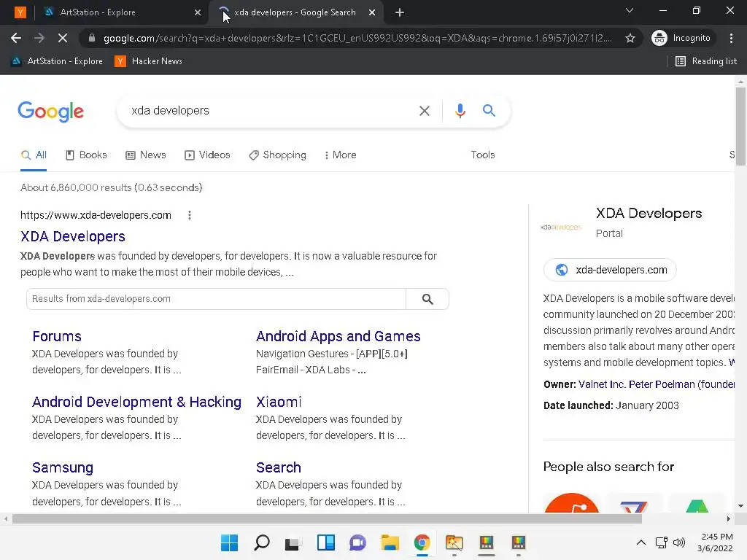
Task: Select the All results tab
Action: (34, 155)
